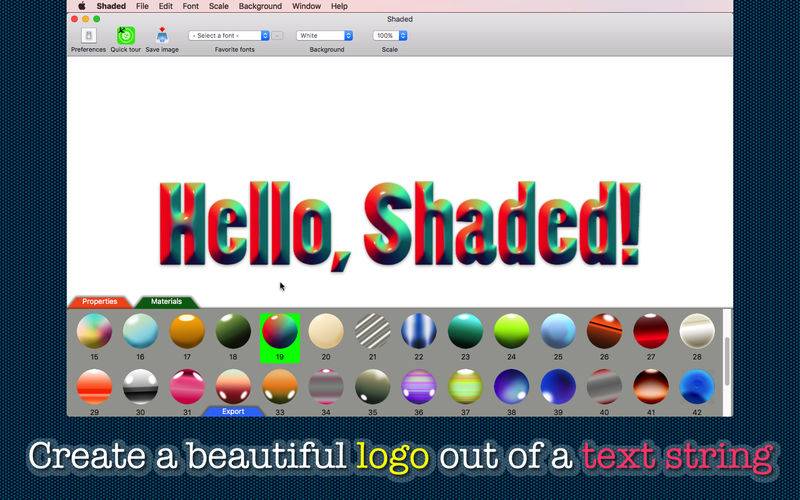
Task: Select deep blue material 38
Action: click(512, 387)
